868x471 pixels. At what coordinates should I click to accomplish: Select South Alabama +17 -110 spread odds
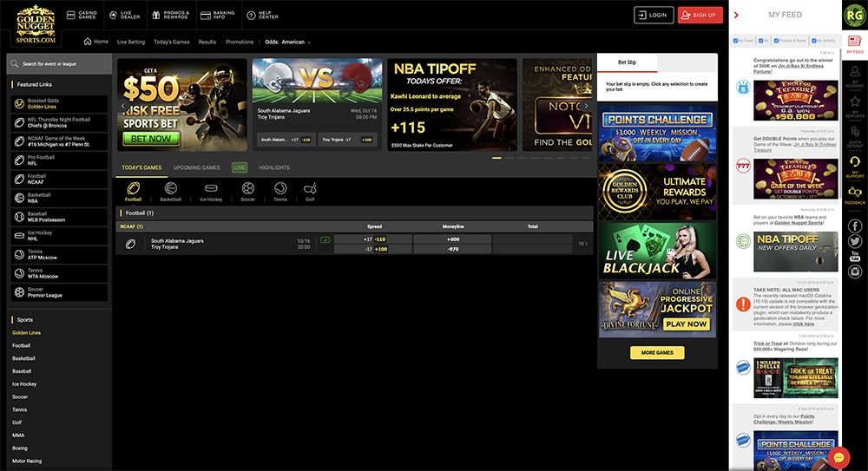pyautogui.click(x=373, y=239)
